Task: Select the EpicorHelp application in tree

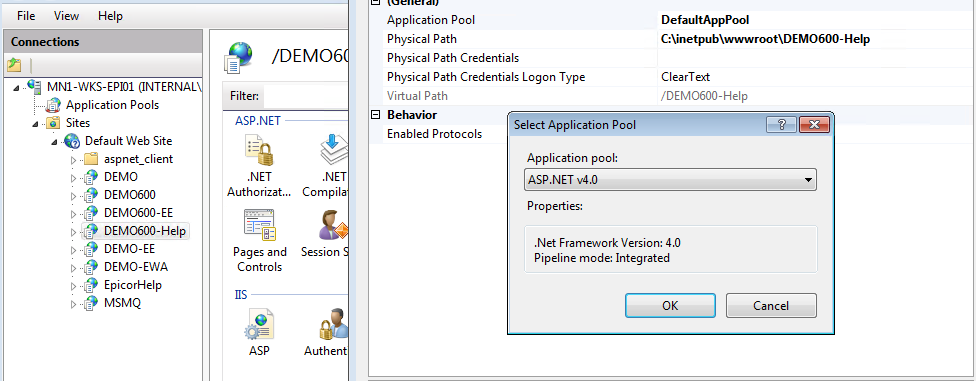Action: [x=133, y=285]
